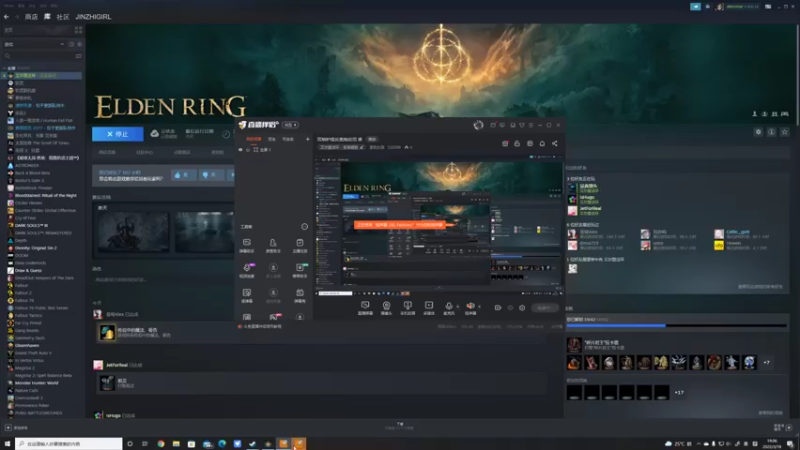800x450 pixels.
Task: Add camera source in the streaming app
Action: (x=386, y=307)
